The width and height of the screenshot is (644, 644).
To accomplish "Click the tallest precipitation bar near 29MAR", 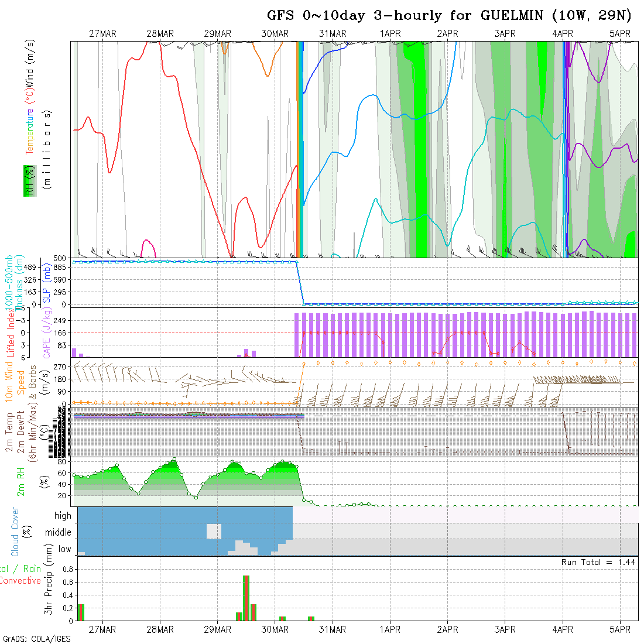I will (x=246, y=597).
